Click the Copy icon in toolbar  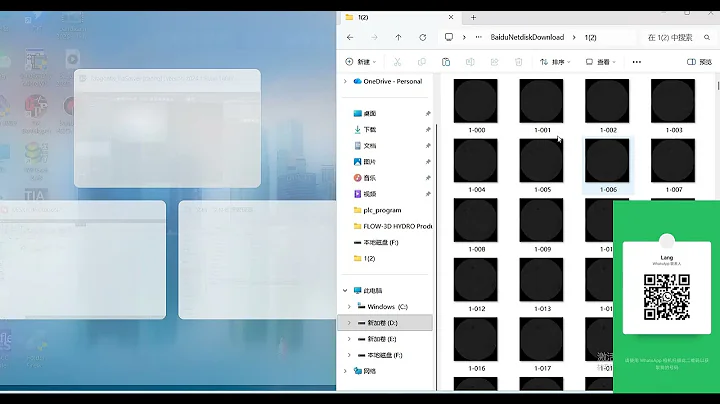click(422, 62)
